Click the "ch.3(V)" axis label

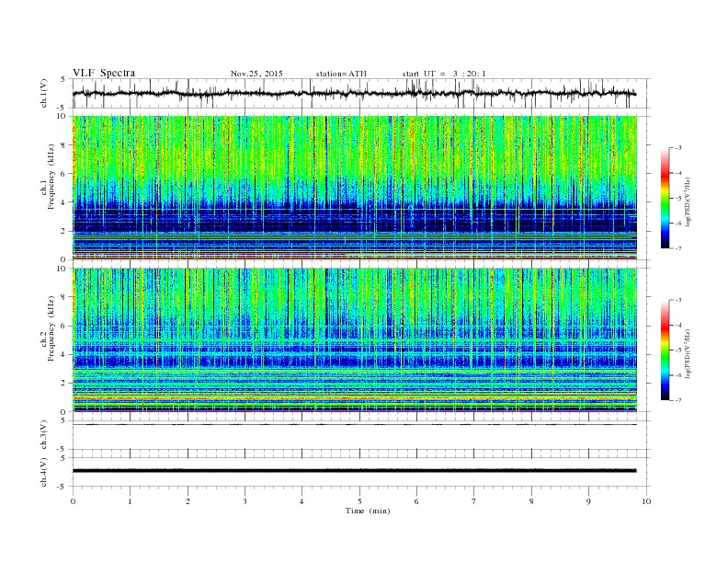click(44, 435)
